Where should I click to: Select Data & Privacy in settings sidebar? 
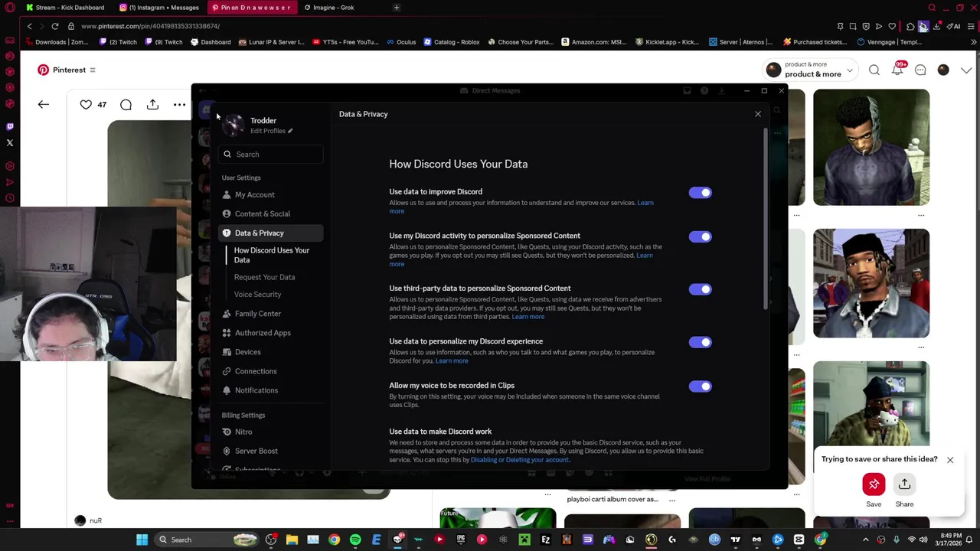click(x=271, y=233)
